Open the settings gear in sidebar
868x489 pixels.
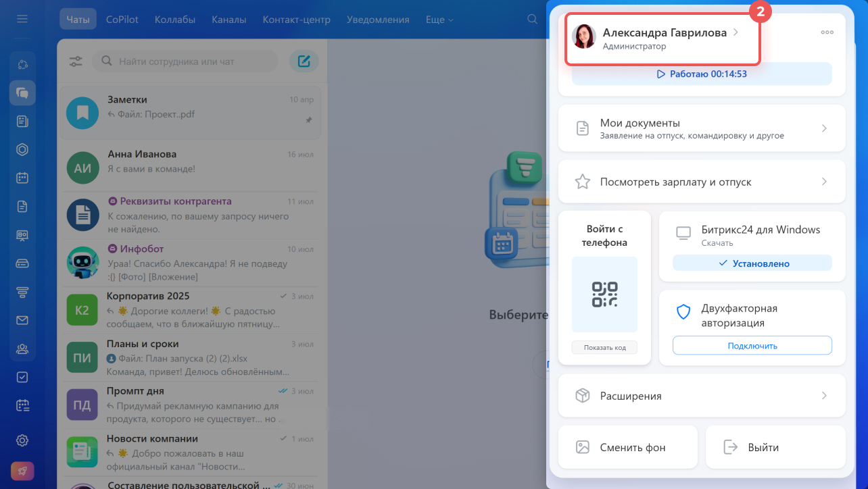[x=22, y=440]
